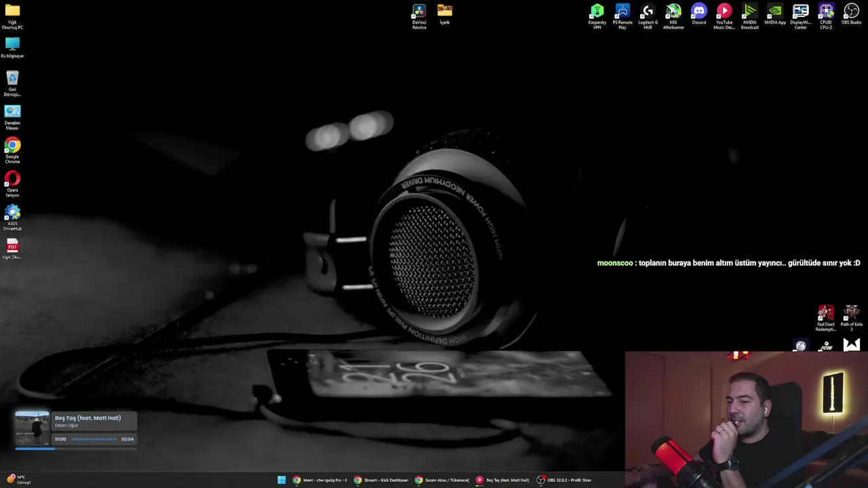
Task: Open MSI Afterburner shortcut
Action: [673, 16]
